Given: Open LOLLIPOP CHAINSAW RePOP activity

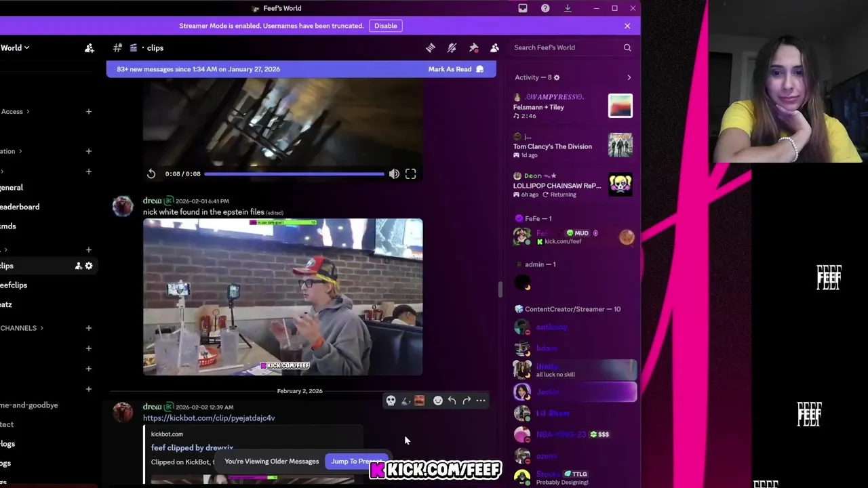Looking at the screenshot, I should (x=572, y=185).
